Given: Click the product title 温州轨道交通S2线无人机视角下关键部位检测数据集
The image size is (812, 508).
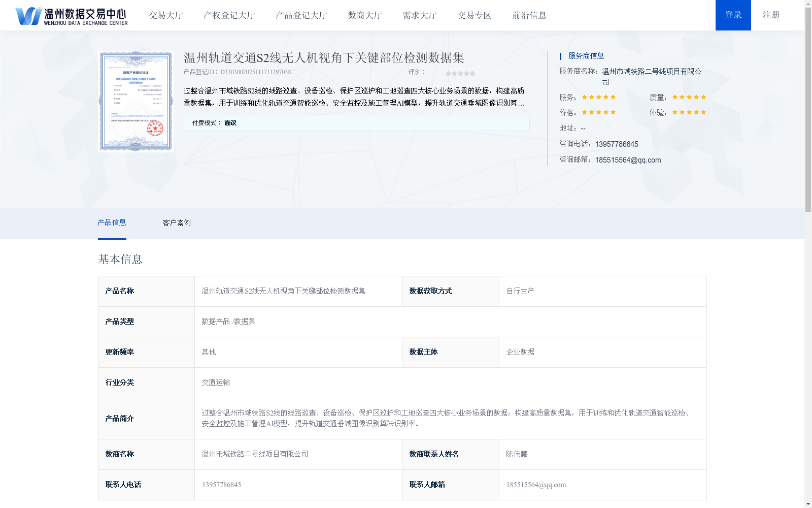Looking at the screenshot, I should tap(324, 58).
